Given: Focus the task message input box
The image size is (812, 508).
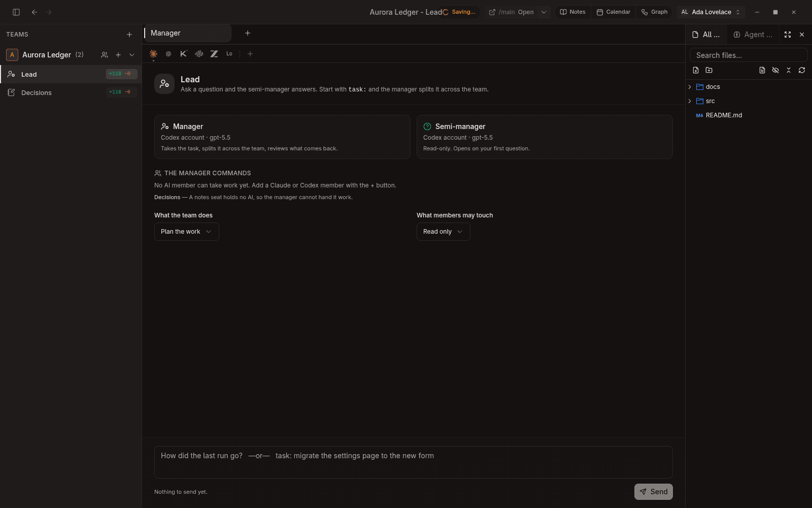Looking at the screenshot, I should 414,462.
